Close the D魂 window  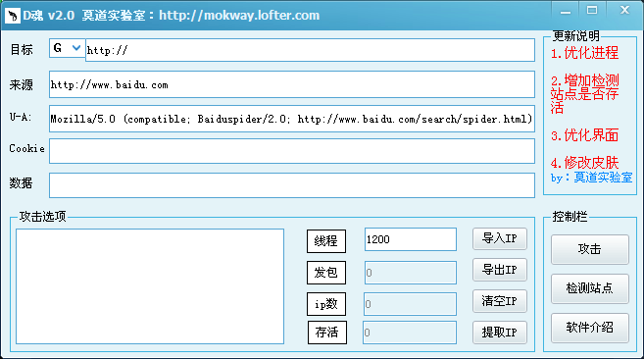tap(624, 10)
